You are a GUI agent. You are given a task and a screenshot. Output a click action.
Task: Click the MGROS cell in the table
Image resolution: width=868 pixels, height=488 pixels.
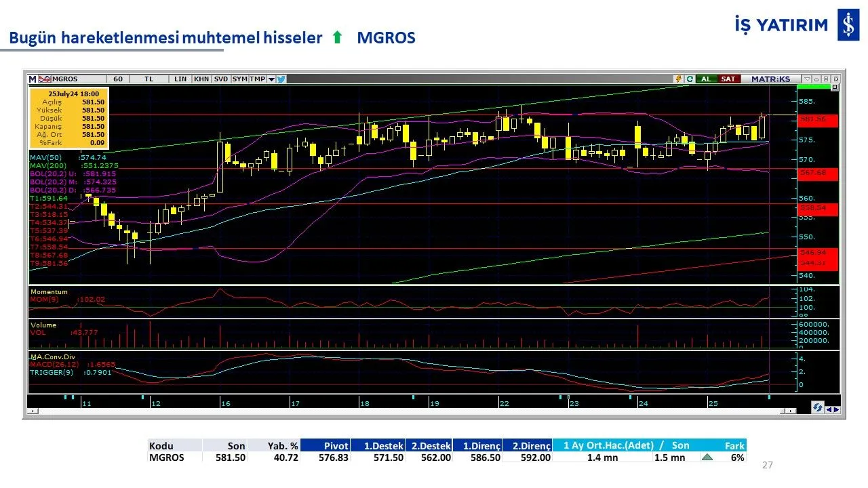168,457
